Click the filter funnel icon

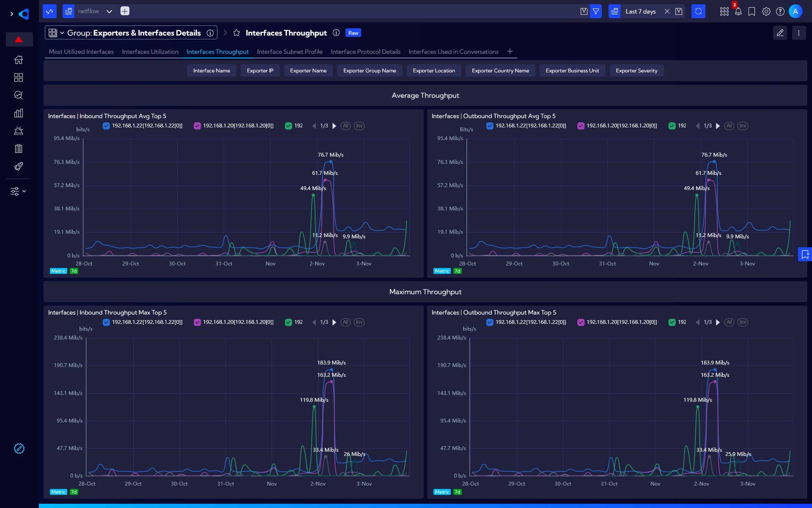point(596,11)
